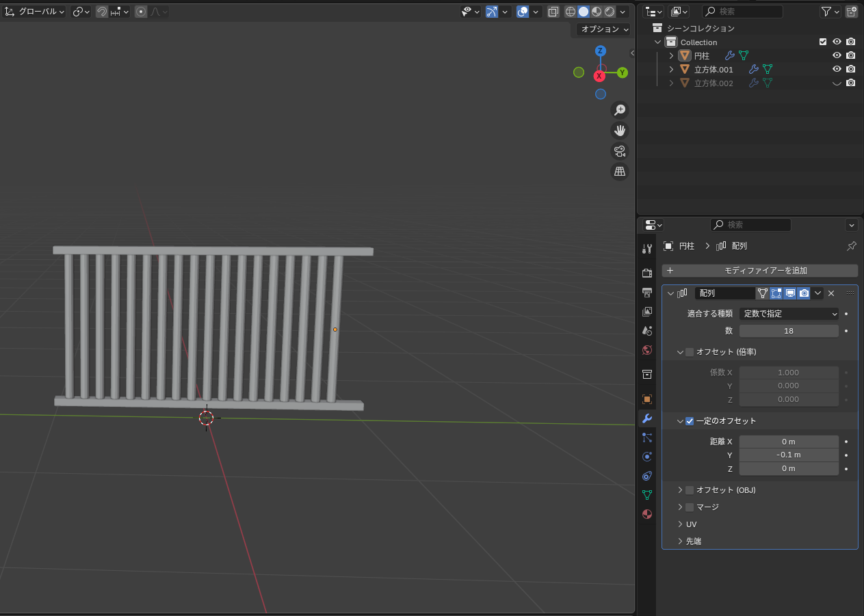Open the Modifiers wrench properties tab
The width and height of the screenshot is (864, 616).
point(647,418)
